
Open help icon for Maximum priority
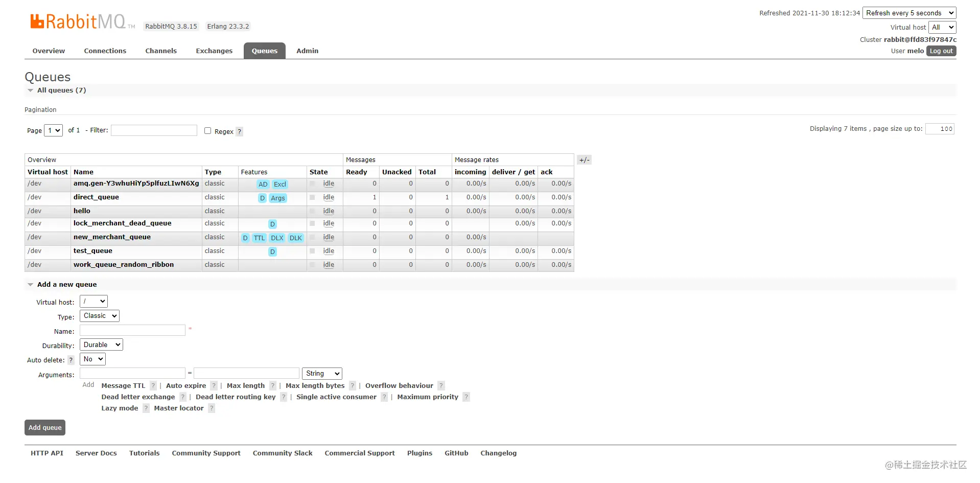point(466,397)
